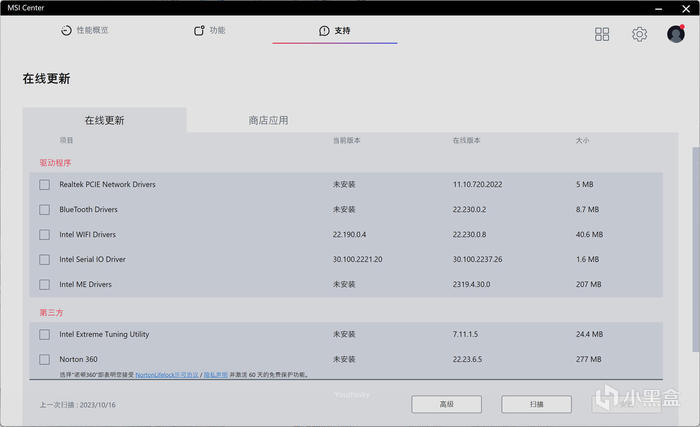This screenshot has width=700, height=427.
Task: Click the 第三方 section header
Action: [51, 313]
